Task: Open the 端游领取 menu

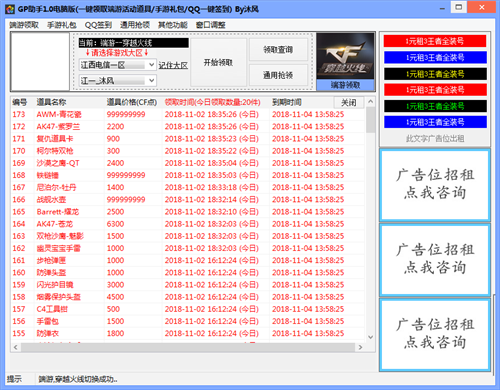Action: coord(24,25)
